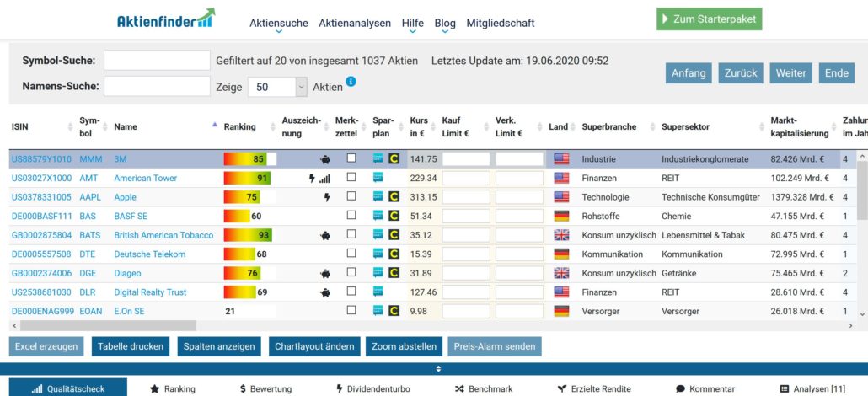Expand the Aktiensuche menu
868x396 pixels.
click(x=279, y=24)
